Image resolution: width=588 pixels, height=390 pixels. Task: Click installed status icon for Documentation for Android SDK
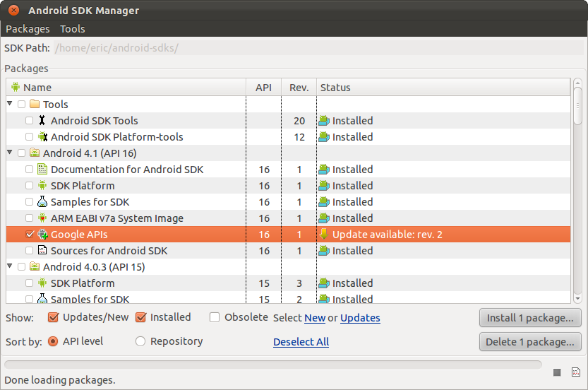(x=324, y=170)
